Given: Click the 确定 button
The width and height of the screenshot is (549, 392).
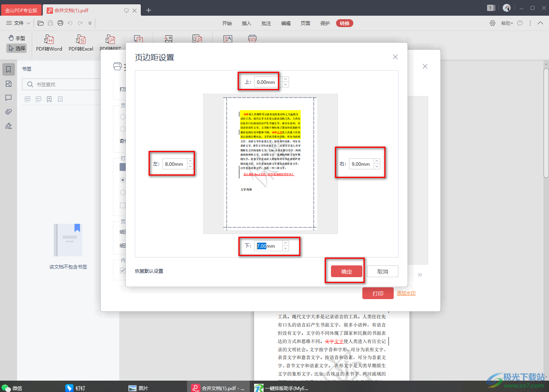Looking at the screenshot, I should (x=347, y=271).
